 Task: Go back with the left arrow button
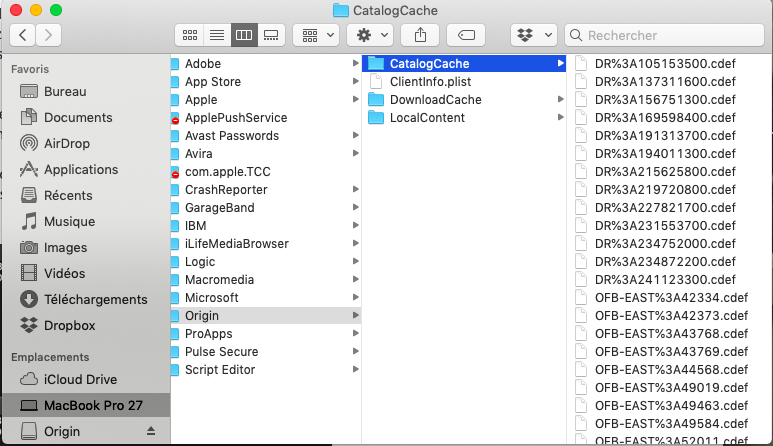tap(22, 35)
